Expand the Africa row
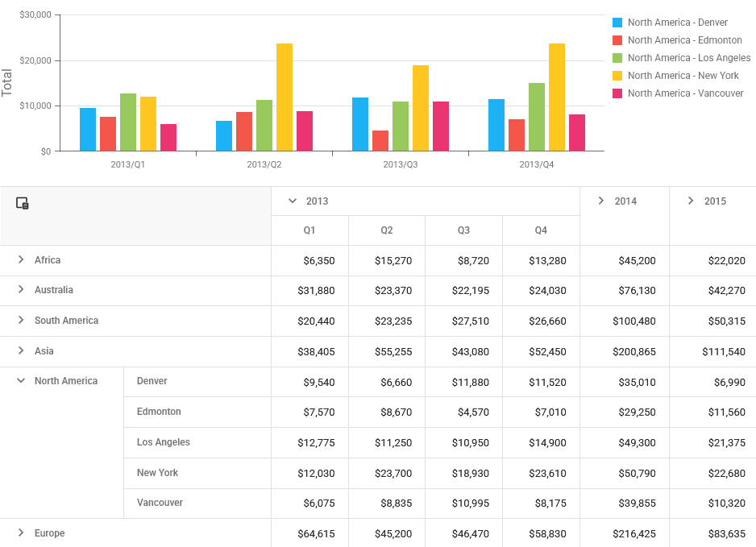 click(x=21, y=259)
